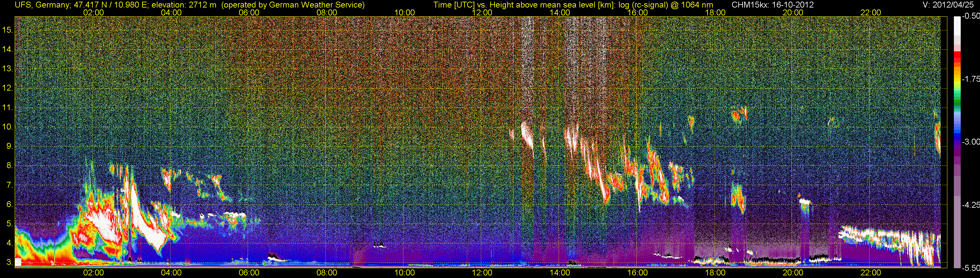
Task: Select the 16:00 label on the top time axis
Action: click(x=638, y=12)
